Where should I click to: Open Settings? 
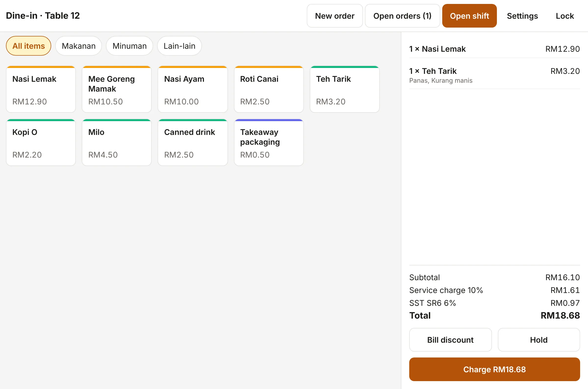pyautogui.click(x=522, y=16)
